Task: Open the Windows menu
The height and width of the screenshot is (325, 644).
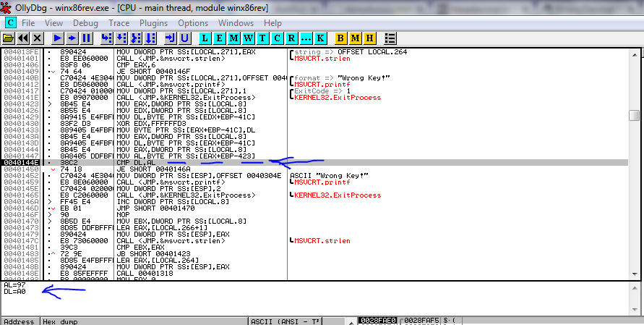Action: coord(236,23)
